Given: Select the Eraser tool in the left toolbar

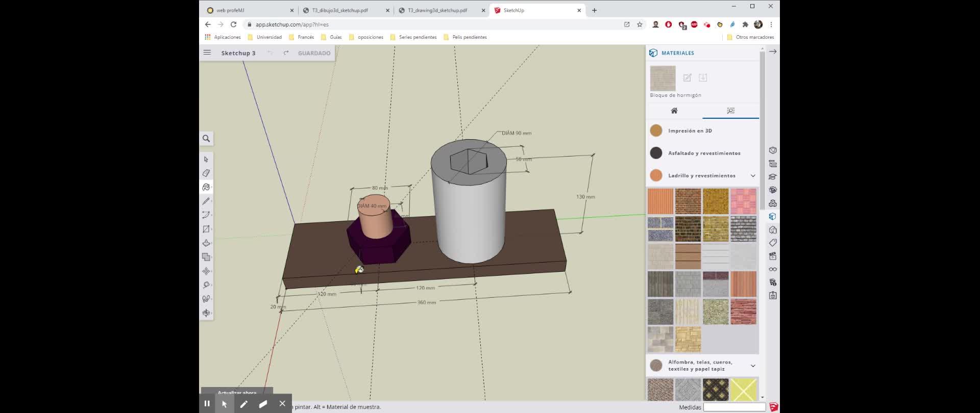Looking at the screenshot, I should coord(206,173).
